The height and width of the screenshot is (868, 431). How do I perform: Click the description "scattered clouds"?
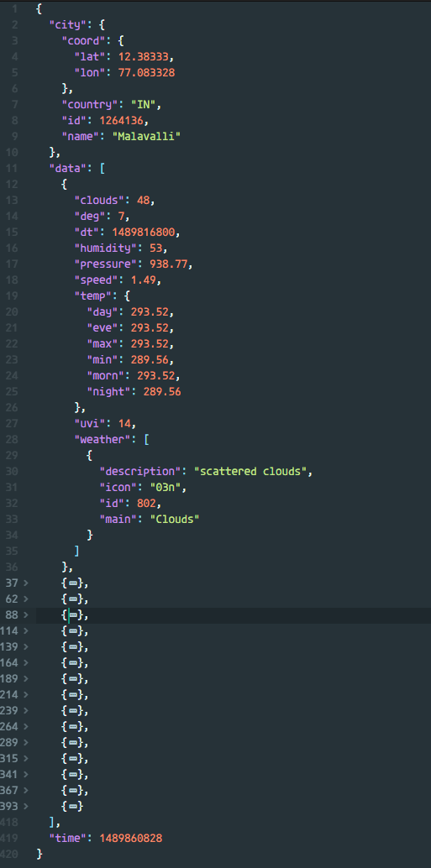(250, 472)
